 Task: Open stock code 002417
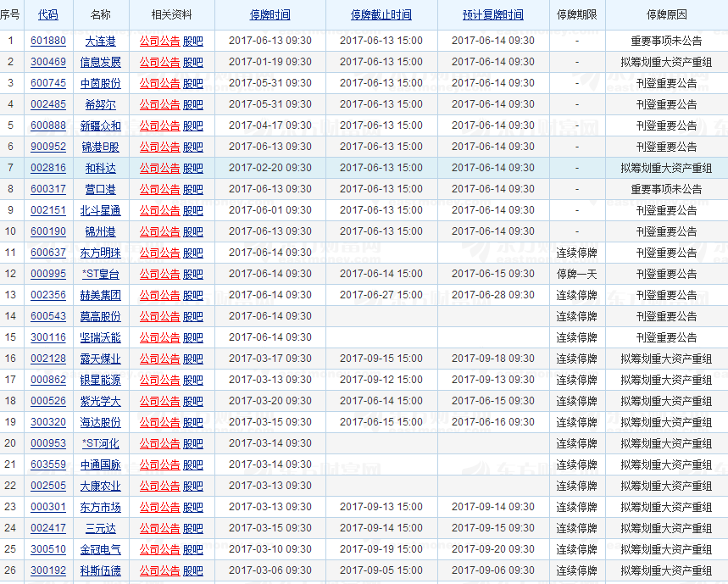click(x=48, y=529)
